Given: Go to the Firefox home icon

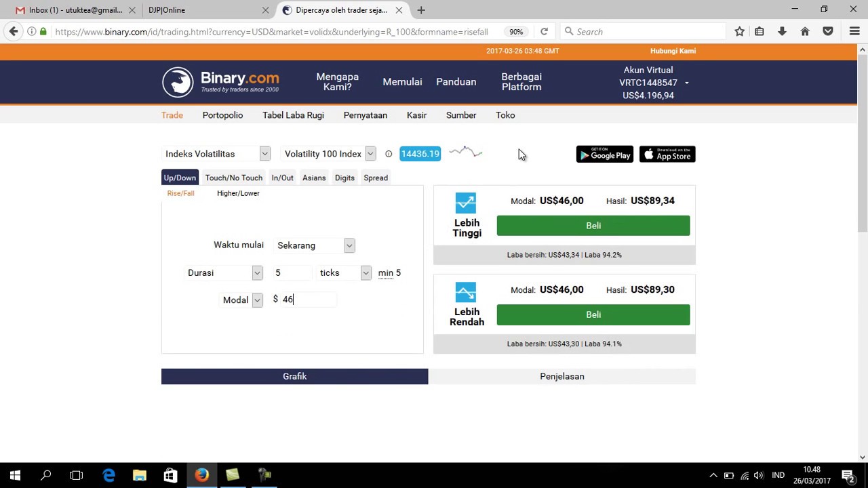Looking at the screenshot, I should coord(805,31).
